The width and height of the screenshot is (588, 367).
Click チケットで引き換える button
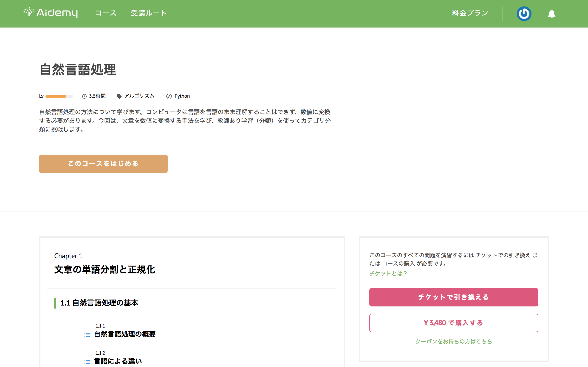click(x=454, y=297)
